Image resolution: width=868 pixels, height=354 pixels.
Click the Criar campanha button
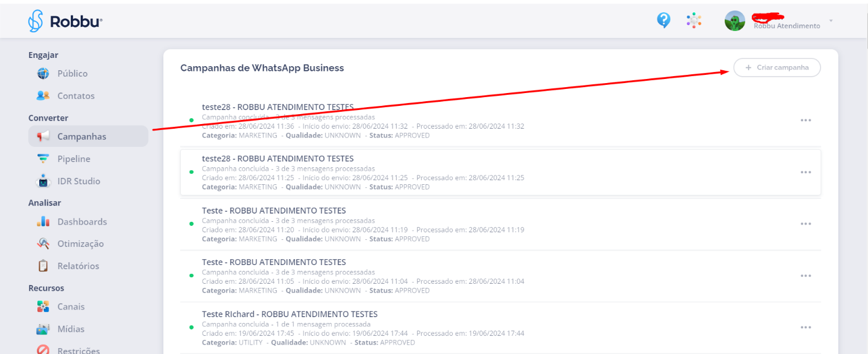(777, 68)
